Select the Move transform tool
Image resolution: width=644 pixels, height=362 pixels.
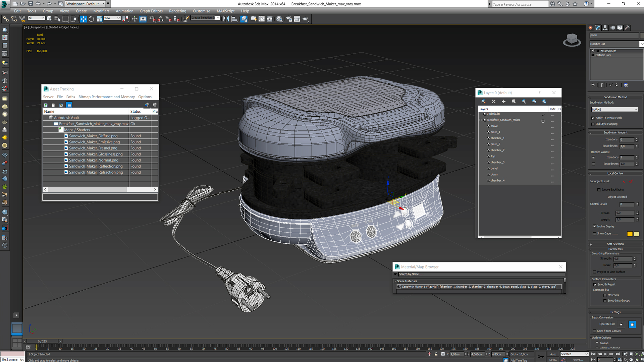[83, 19]
